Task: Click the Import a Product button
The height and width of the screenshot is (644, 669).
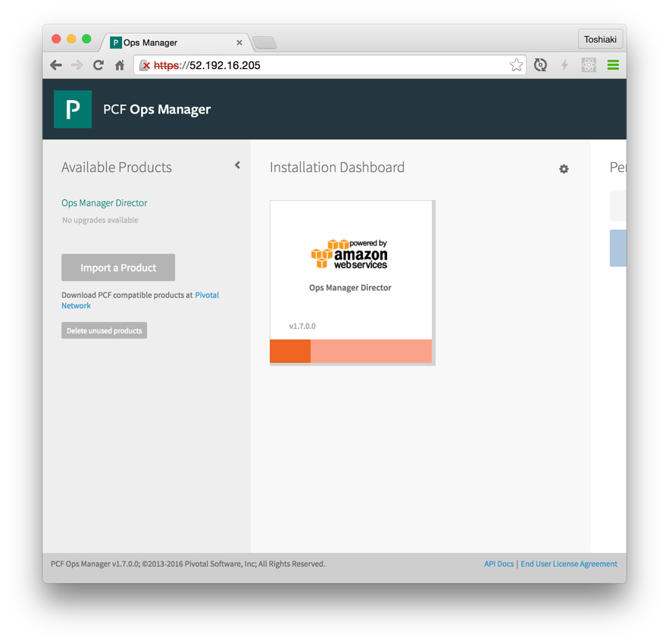Action: click(118, 267)
